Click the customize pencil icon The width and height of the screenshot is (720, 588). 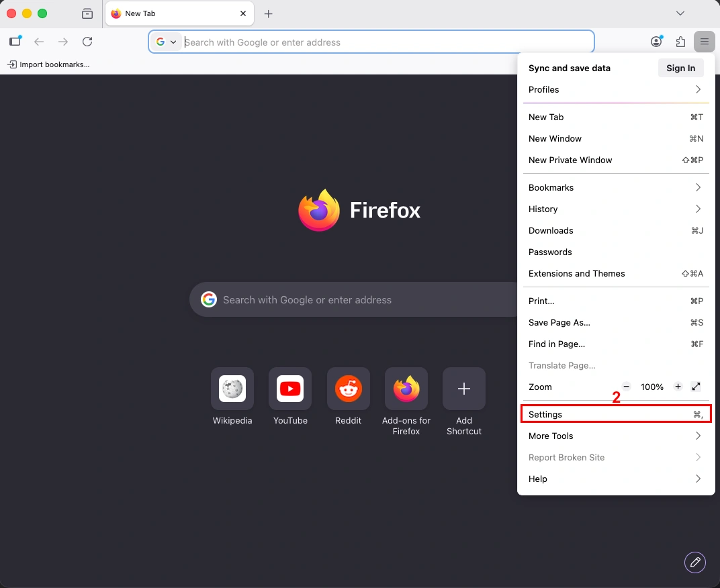click(x=694, y=562)
